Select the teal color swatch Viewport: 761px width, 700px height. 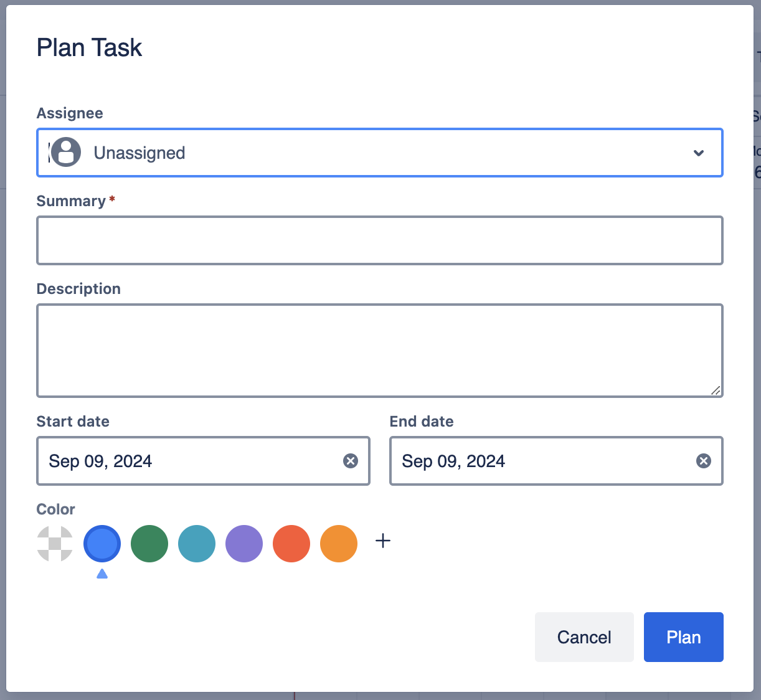(x=197, y=544)
